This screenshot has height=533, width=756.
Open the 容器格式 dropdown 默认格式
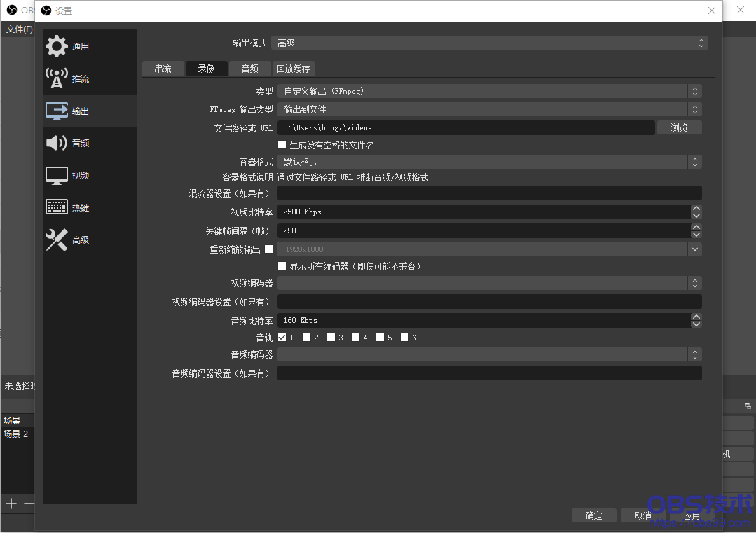(x=489, y=162)
